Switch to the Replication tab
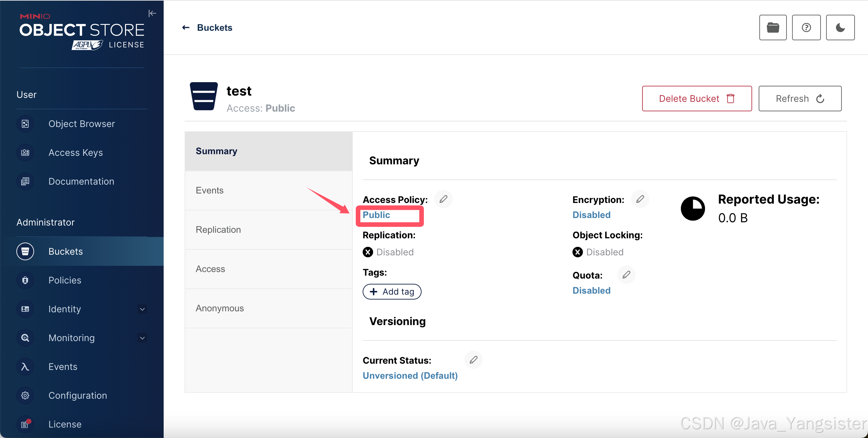868x438 pixels. pos(218,229)
